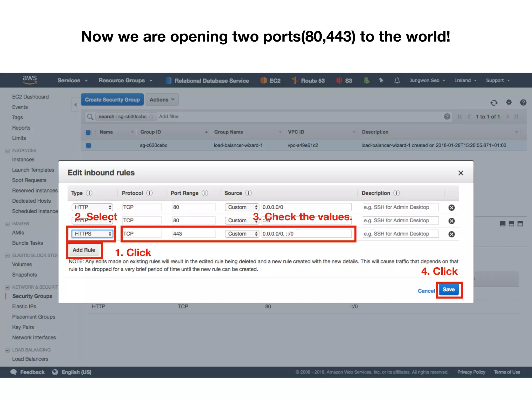The image size is (532, 399).
Task: Click Add filter in search bar
Action: tap(169, 117)
